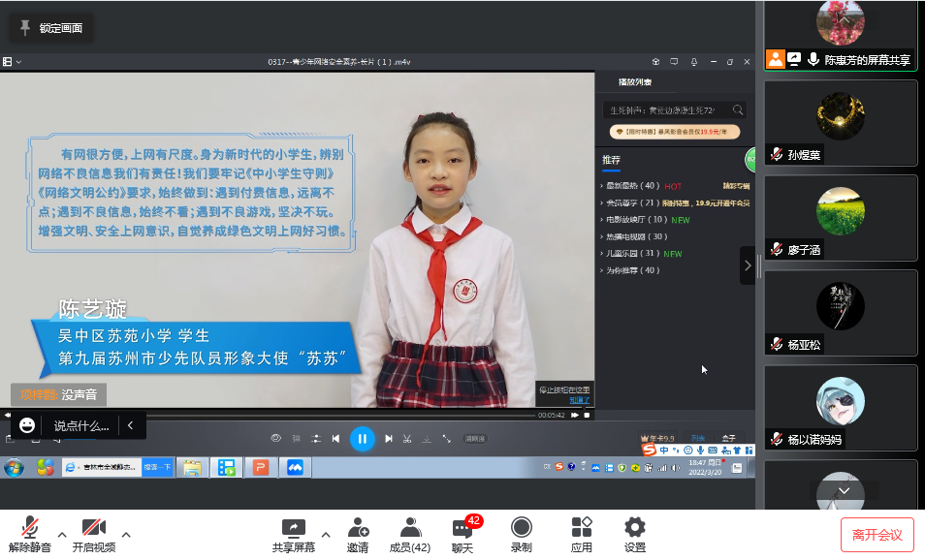Click the download icon in player controls
Screen dimensions: 925x560
(x=427, y=439)
